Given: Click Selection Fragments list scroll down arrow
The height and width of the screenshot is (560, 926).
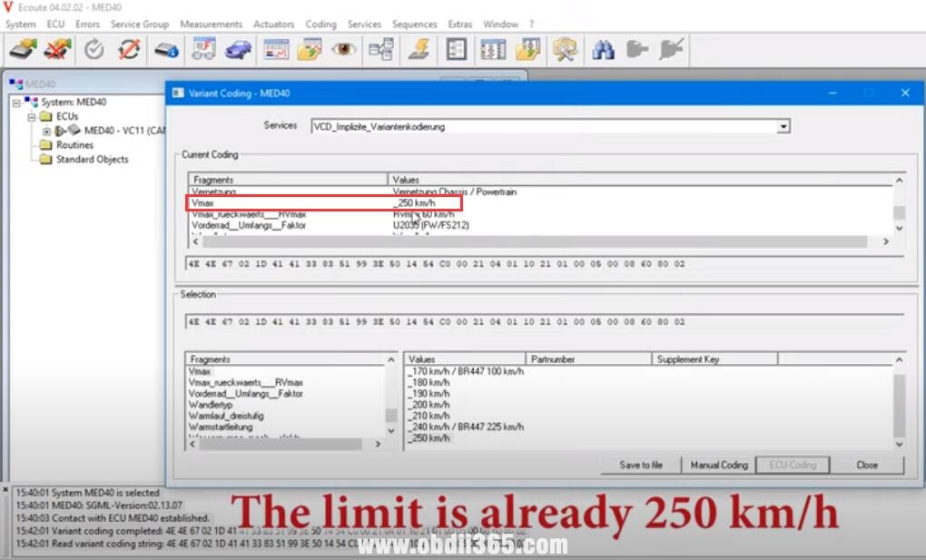Looking at the screenshot, I should point(391,431).
